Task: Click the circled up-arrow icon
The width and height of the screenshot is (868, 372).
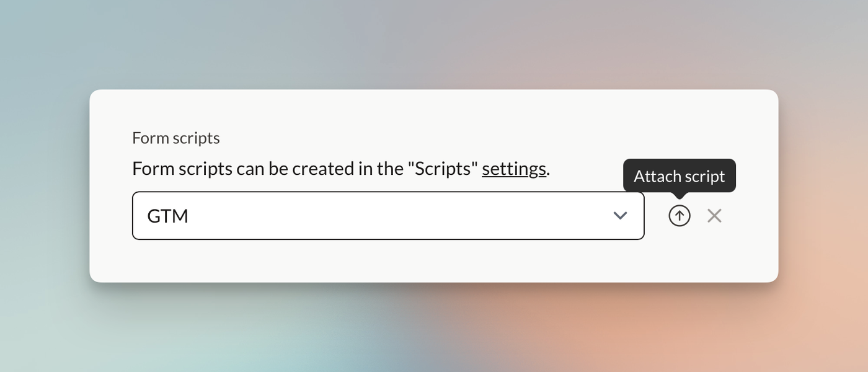Action: click(x=679, y=216)
